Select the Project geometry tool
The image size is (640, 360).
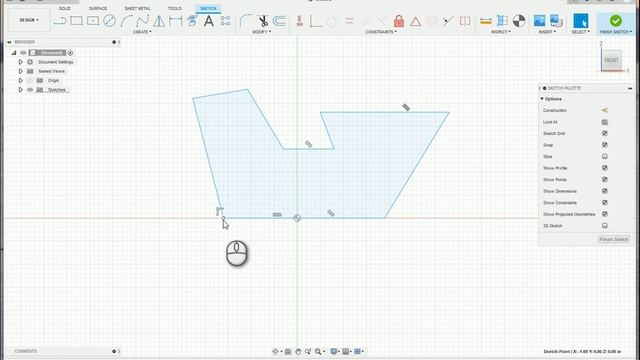(192, 21)
